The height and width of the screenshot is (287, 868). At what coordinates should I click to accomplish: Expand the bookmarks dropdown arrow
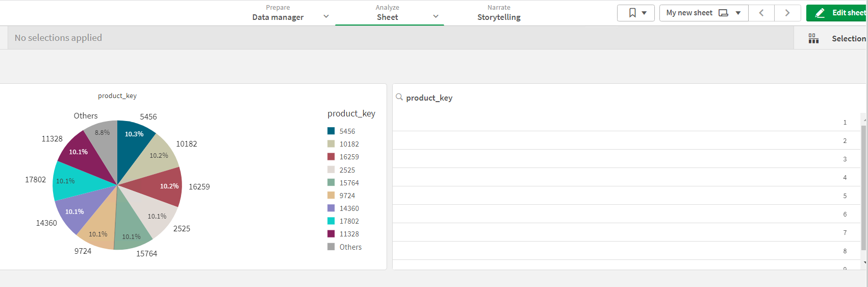pos(644,13)
